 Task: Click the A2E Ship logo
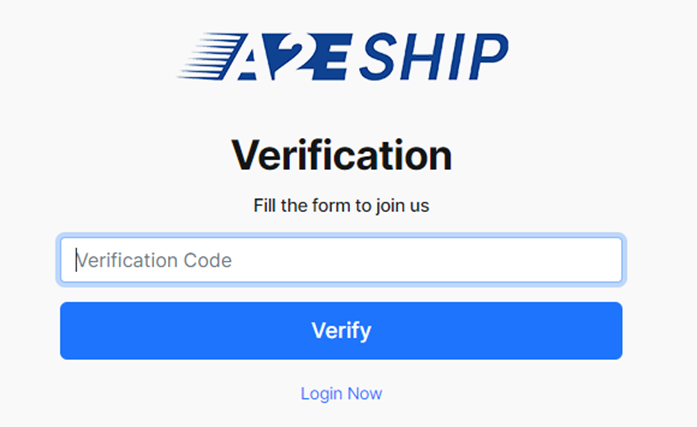coord(342,57)
